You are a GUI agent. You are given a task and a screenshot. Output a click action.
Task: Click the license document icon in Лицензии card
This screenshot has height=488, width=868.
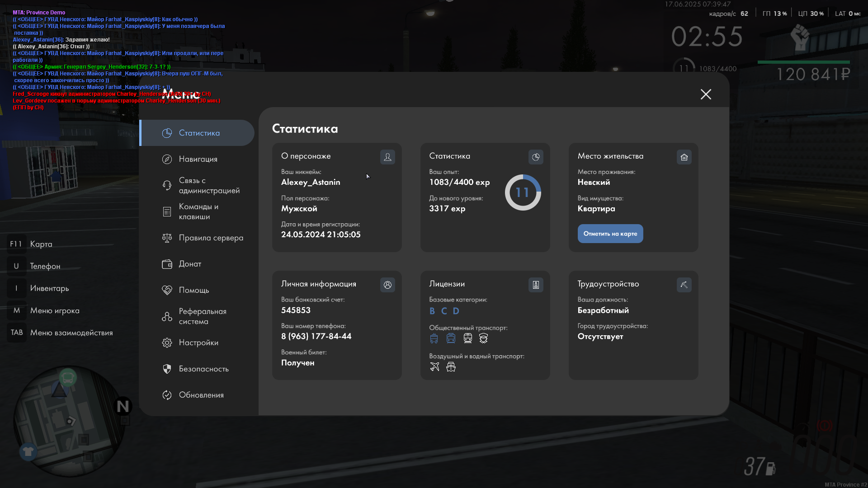click(x=536, y=285)
